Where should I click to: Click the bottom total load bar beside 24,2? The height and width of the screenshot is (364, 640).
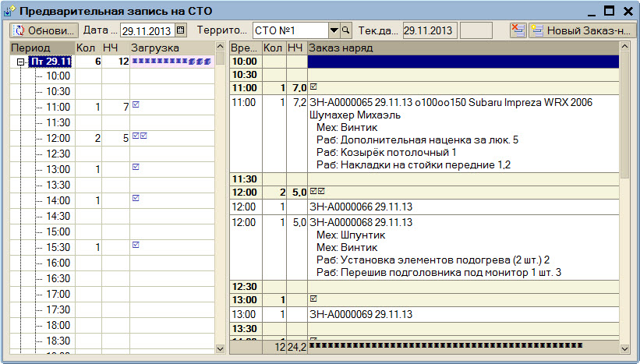point(446,345)
